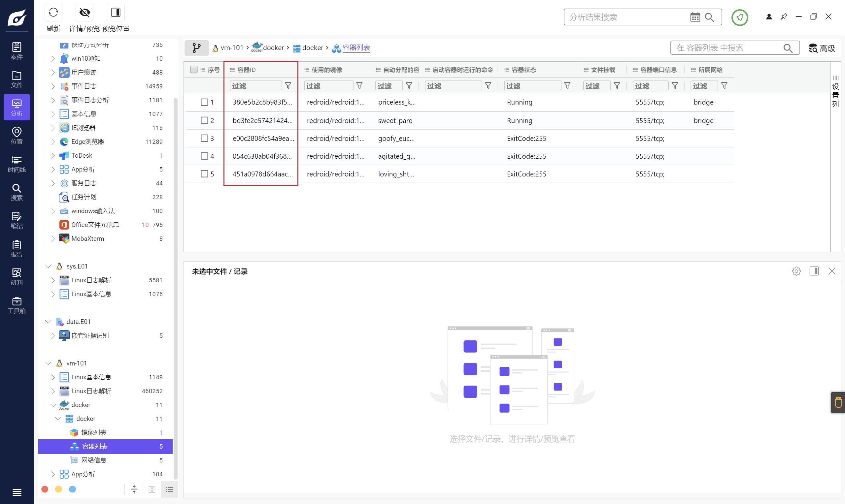Check the box for row 1
Image resolution: width=845 pixels, height=504 pixels.
coord(204,102)
